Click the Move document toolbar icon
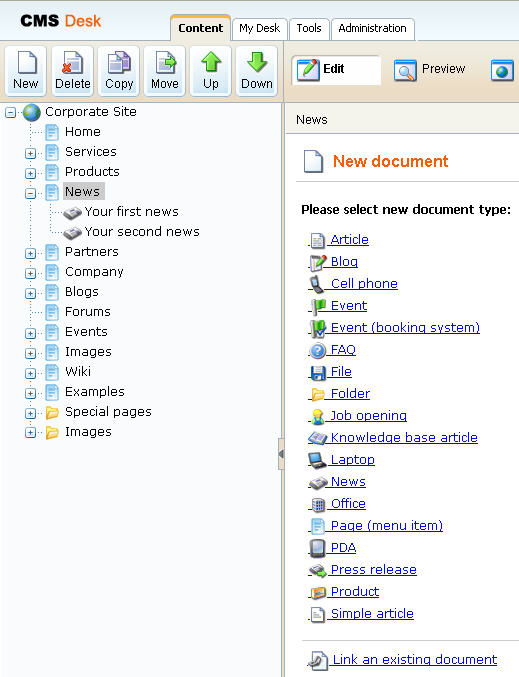Screen dimensions: 519x677 165,71
